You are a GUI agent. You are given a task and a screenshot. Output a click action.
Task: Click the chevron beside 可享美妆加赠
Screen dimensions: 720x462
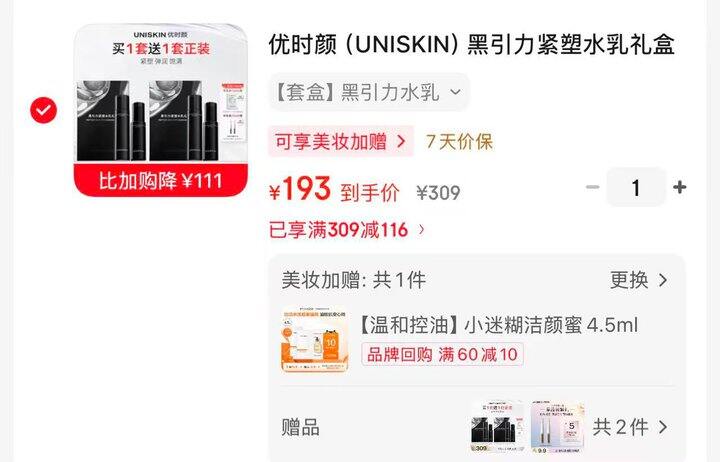click(401, 141)
